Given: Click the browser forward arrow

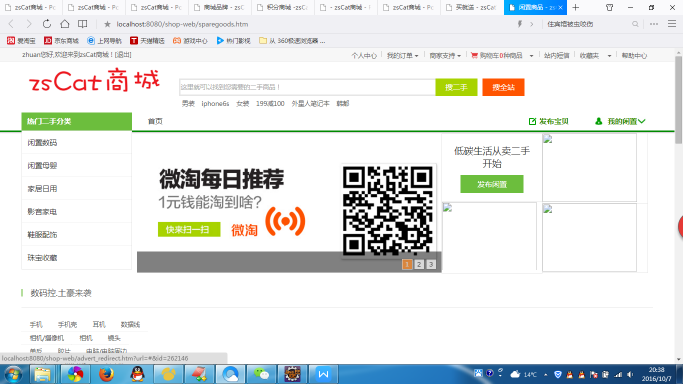Looking at the screenshot, I should click(x=29, y=24).
